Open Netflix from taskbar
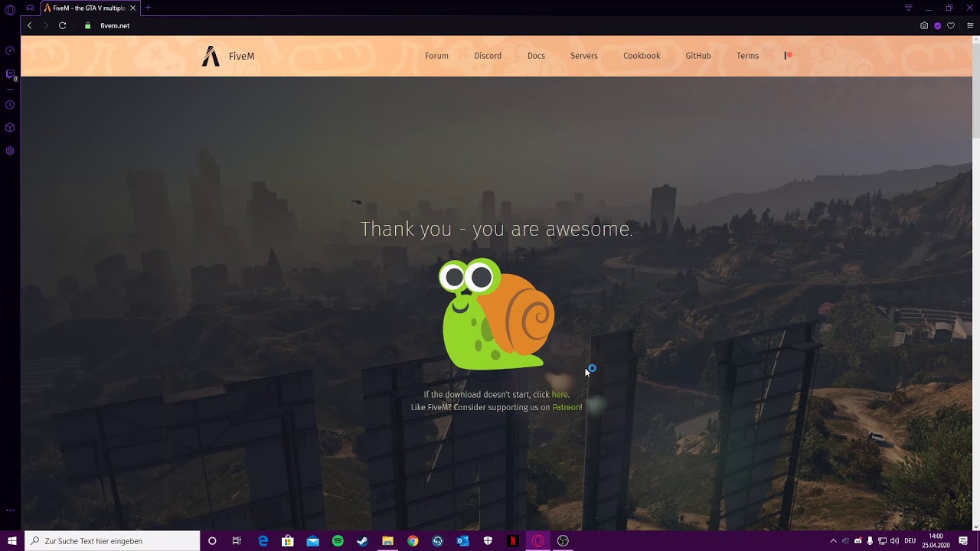Screen dimensions: 980x551 513,541
